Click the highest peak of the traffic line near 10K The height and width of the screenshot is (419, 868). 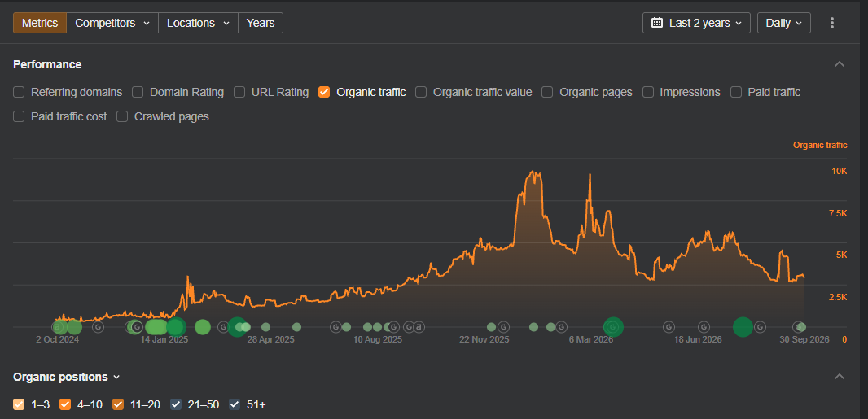(x=533, y=171)
